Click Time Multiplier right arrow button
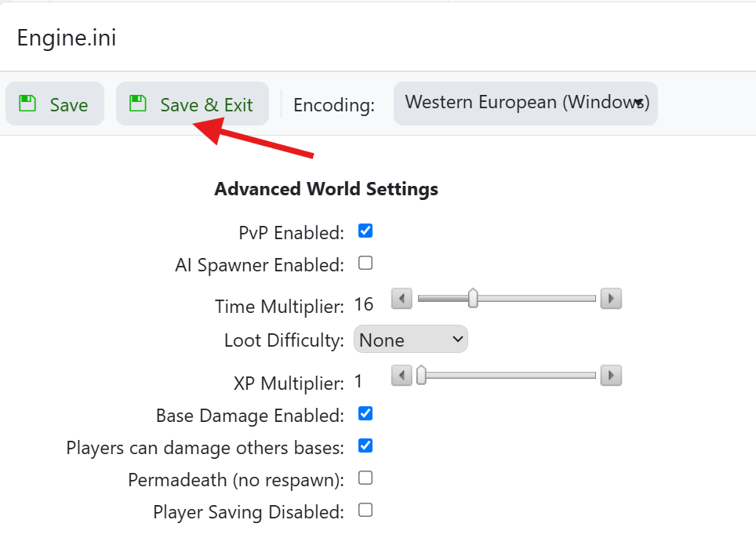 click(x=610, y=299)
